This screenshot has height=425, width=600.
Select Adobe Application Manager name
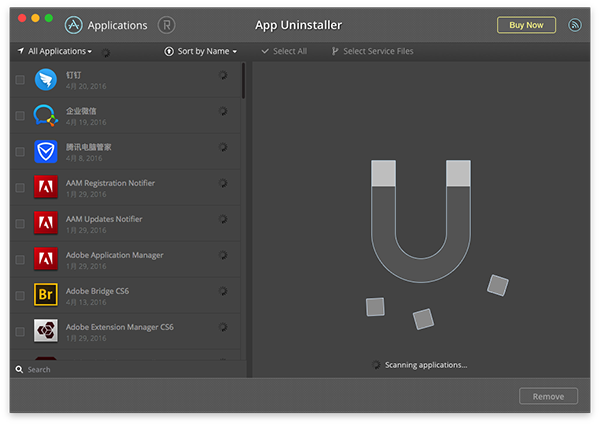tap(114, 255)
